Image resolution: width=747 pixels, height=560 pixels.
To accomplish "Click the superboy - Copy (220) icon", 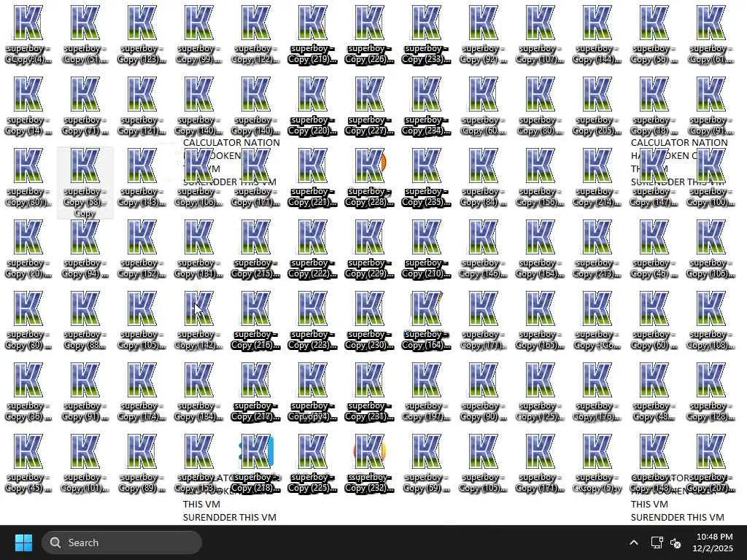I will 312,106.
